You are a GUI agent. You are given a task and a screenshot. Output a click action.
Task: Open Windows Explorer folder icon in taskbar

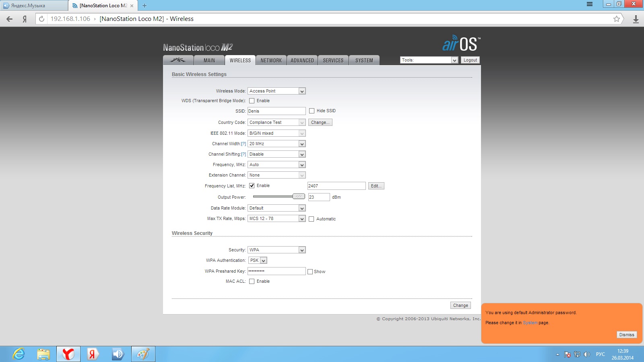coord(43,354)
